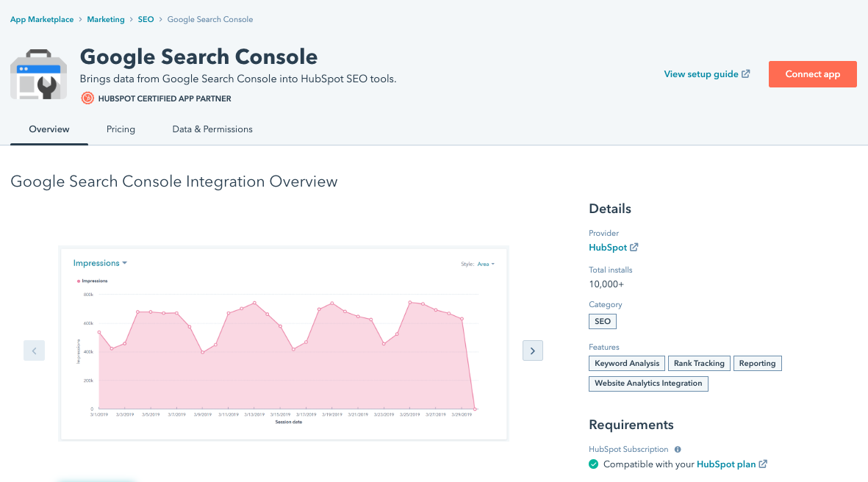
Task: Open the Data & Permissions tab
Action: pyautogui.click(x=212, y=129)
